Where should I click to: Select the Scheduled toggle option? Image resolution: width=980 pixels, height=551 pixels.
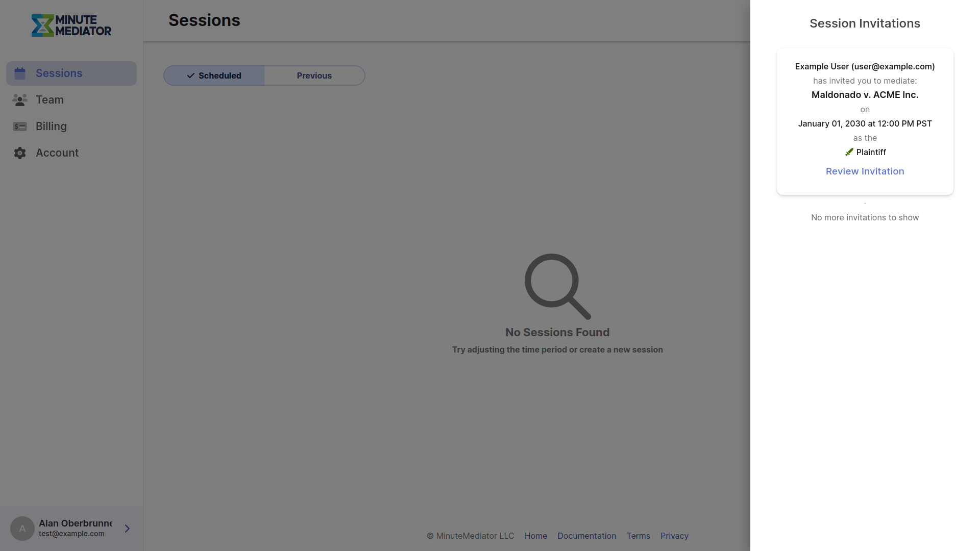tap(214, 76)
